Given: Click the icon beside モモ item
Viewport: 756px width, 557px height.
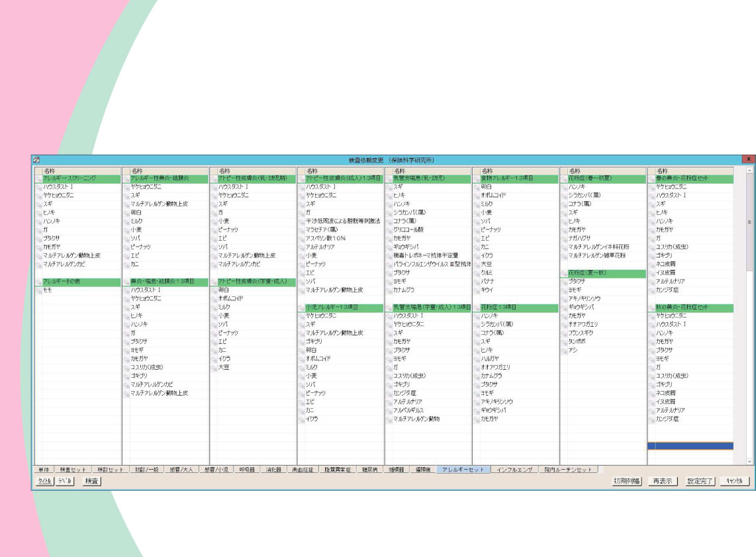Looking at the screenshot, I should click(x=39, y=290).
